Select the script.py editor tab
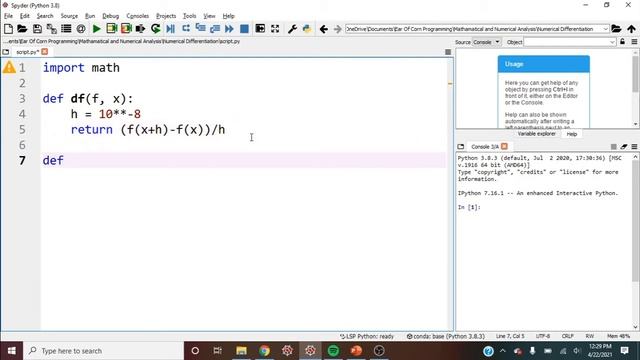This screenshot has height=360, width=640. (27, 52)
